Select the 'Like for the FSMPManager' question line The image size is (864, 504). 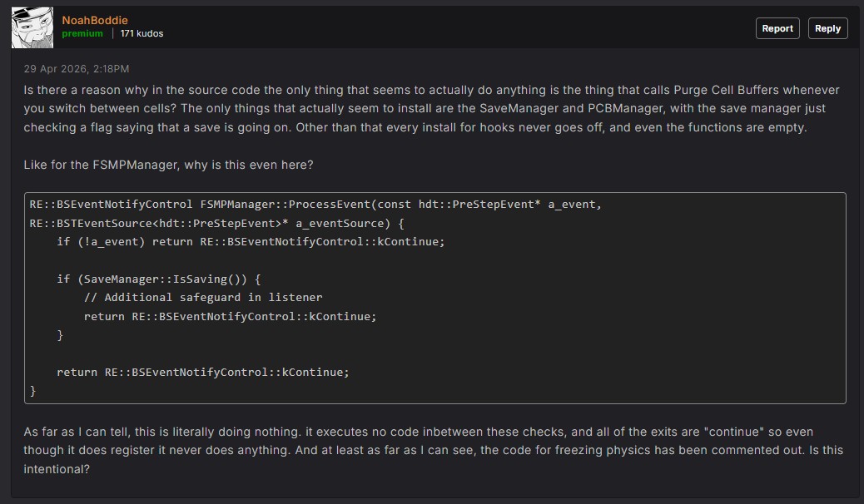tap(169, 165)
